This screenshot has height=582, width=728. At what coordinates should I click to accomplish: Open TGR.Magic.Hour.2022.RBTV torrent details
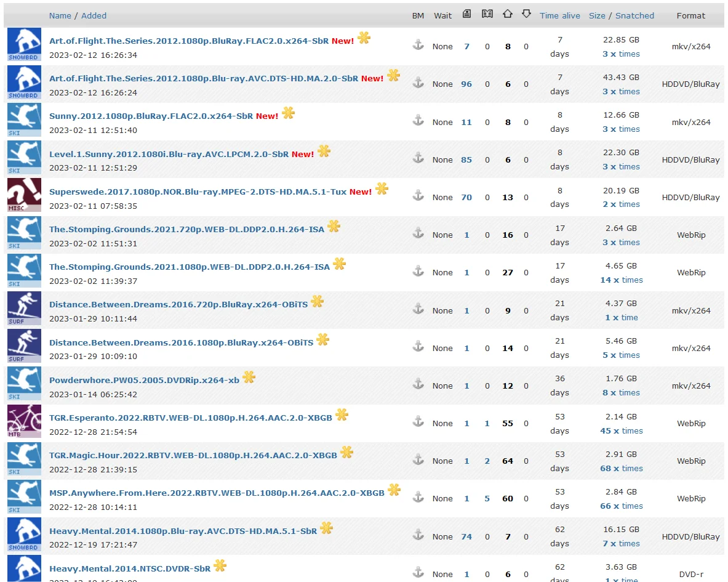[x=193, y=456]
